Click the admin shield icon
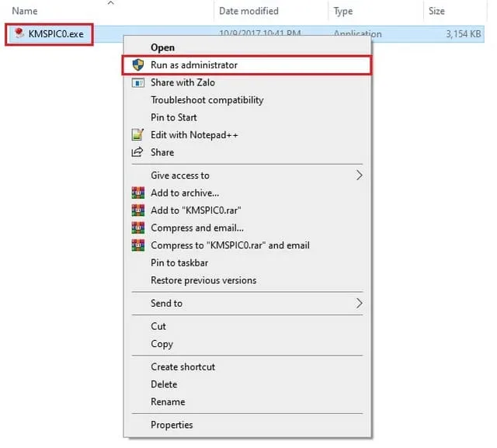Image resolution: width=497 pixels, height=448 pixels. 137,65
